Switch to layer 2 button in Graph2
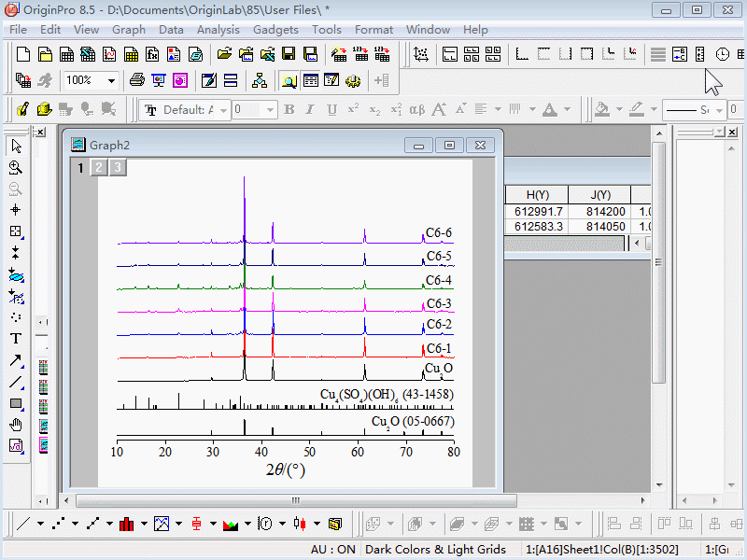The image size is (747, 560). [99, 168]
